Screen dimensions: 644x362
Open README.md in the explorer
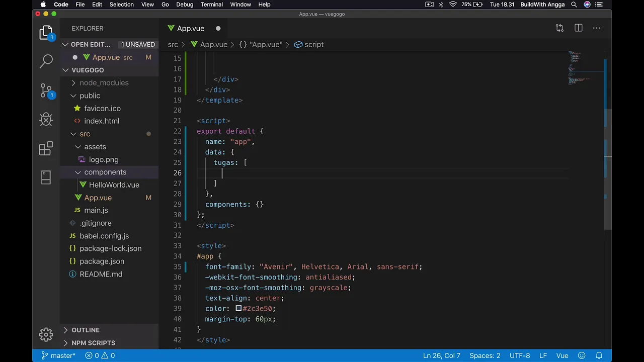pyautogui.click(x=101, y=274)
